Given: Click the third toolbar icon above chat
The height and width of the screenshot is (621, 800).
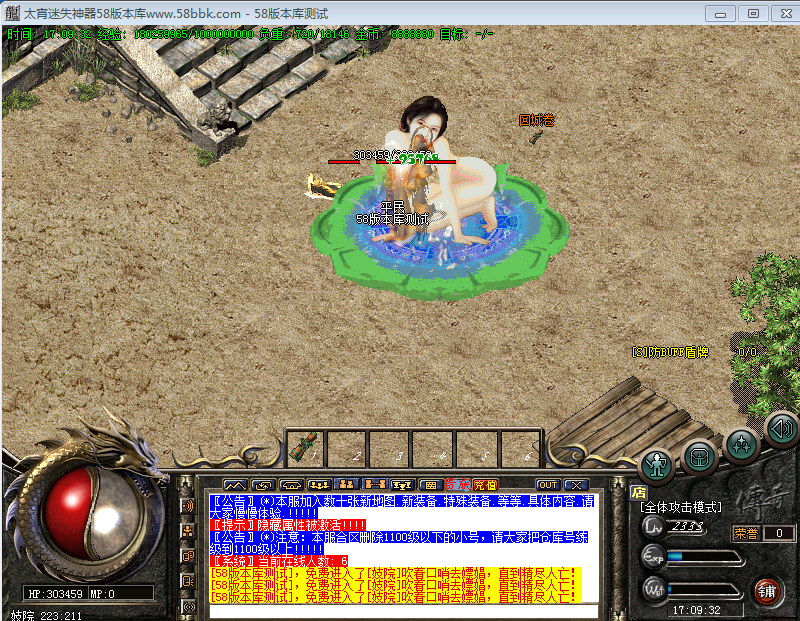Looking at the screenshot, I should 291,485.
